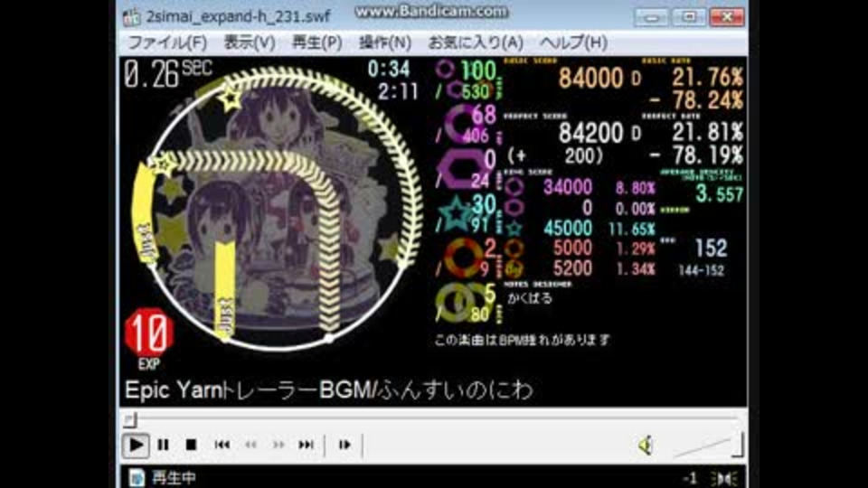Click the green tap note ring icon
868x488 pixels.
[445, 70]
